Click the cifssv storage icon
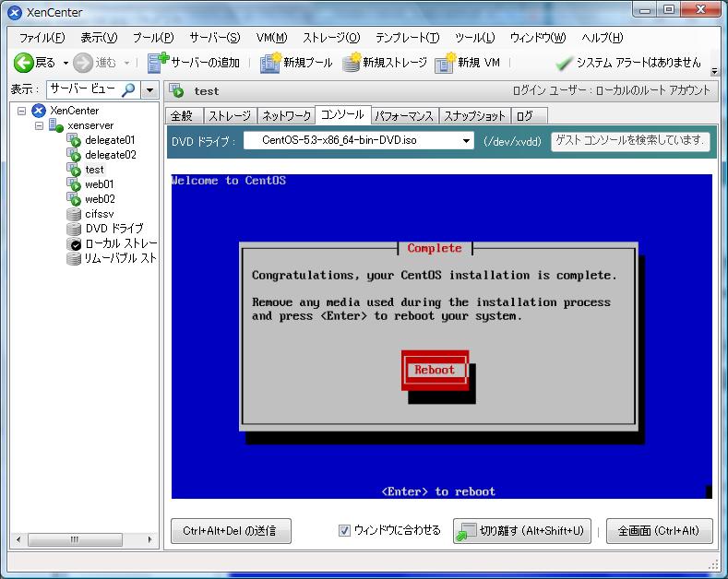This screenshot has width=728, height=579. pyautogui.click(x=74, y=214)
